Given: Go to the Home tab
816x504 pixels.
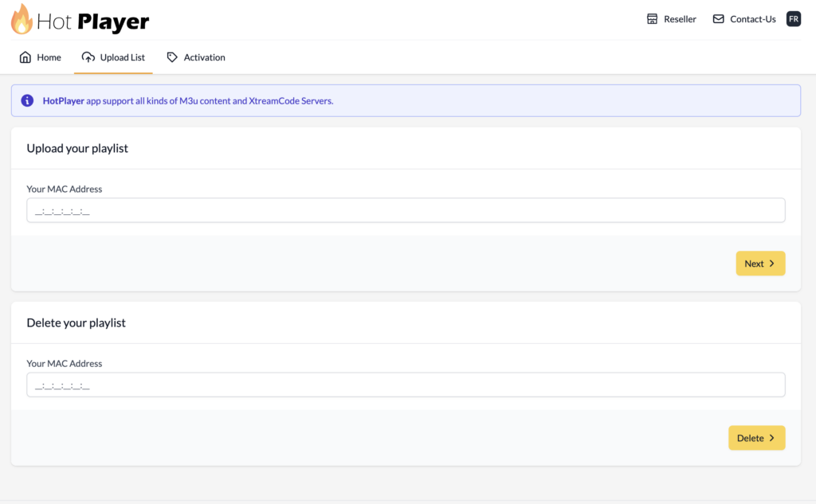Looking at the screenshot, I should click(49, 57).
